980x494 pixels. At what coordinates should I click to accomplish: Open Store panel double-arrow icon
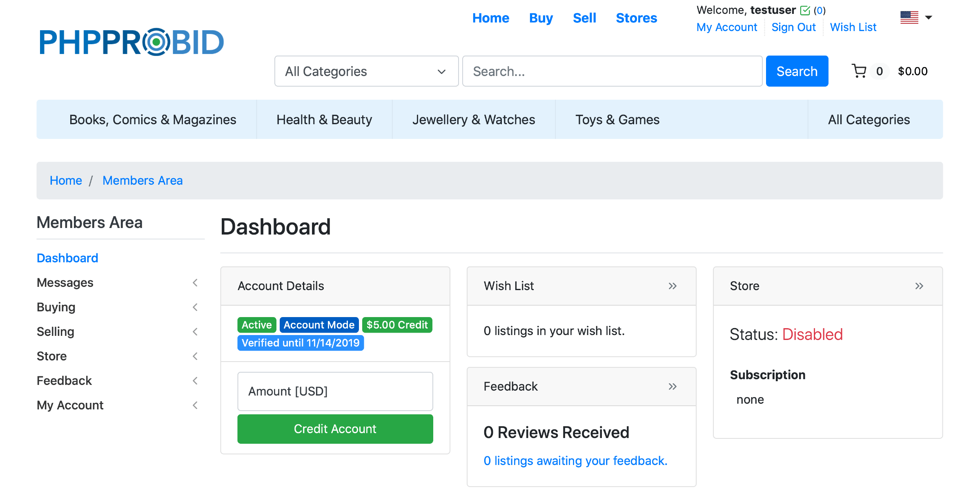[x=919, y=286]
